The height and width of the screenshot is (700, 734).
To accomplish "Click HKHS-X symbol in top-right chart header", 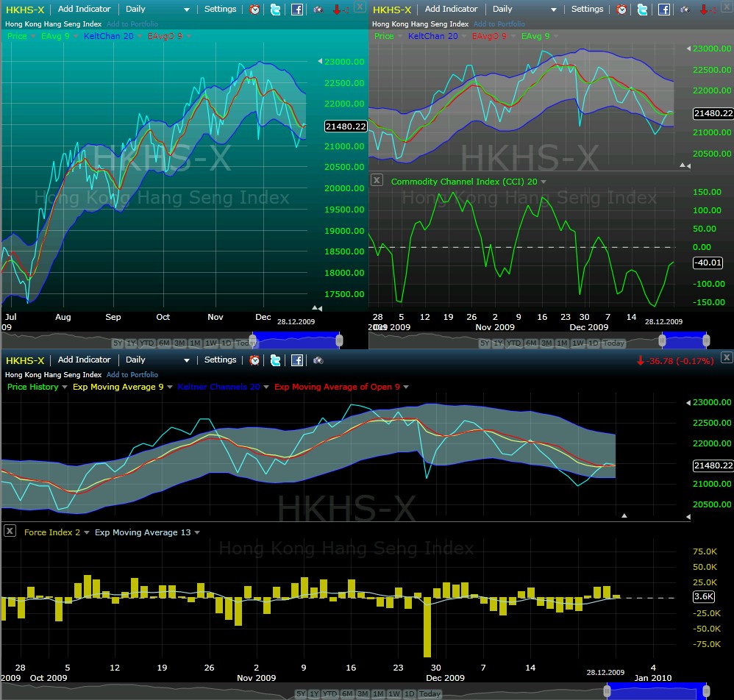I will point(392,10).
